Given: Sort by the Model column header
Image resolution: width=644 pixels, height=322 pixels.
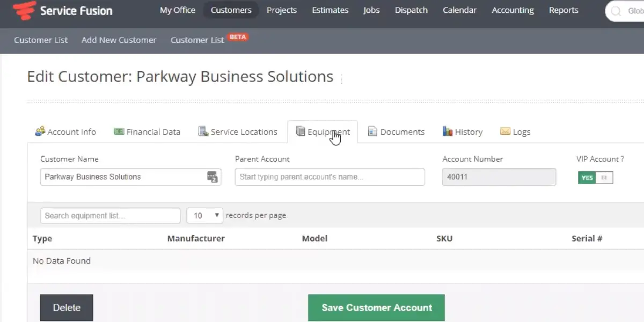Looking at the screenshot, I should point(314,238).
